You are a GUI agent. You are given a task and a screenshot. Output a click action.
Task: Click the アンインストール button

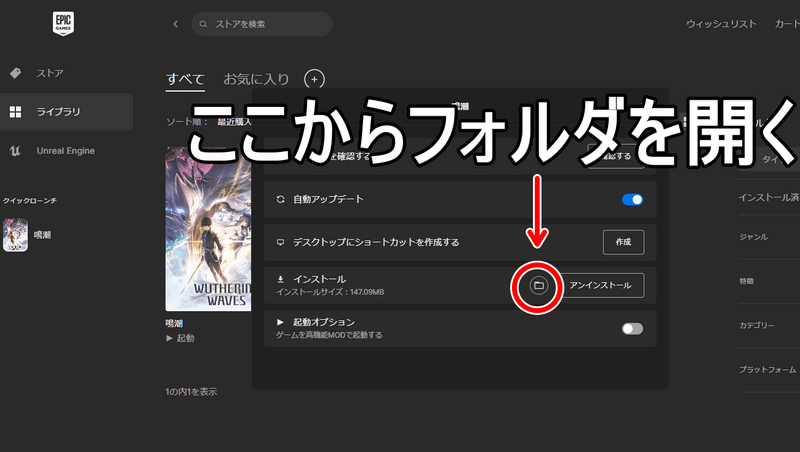coord(600,286)
